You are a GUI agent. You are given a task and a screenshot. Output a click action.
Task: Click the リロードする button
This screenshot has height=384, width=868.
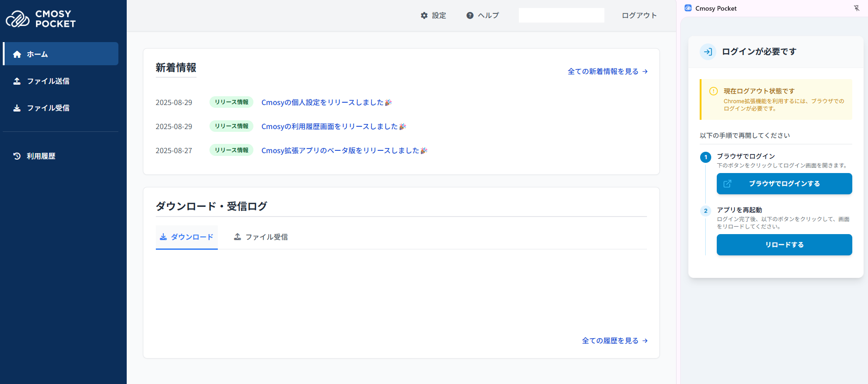pos(784,245)
